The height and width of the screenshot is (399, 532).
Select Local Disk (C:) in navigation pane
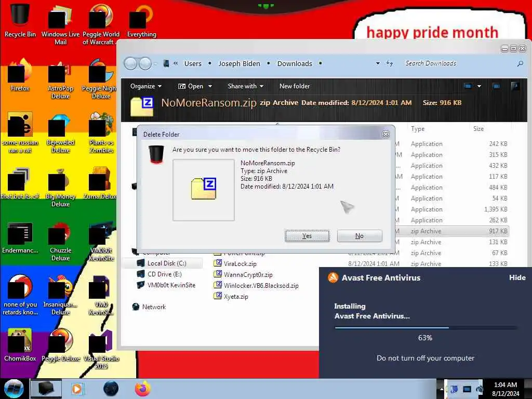(x=167, y=263)
